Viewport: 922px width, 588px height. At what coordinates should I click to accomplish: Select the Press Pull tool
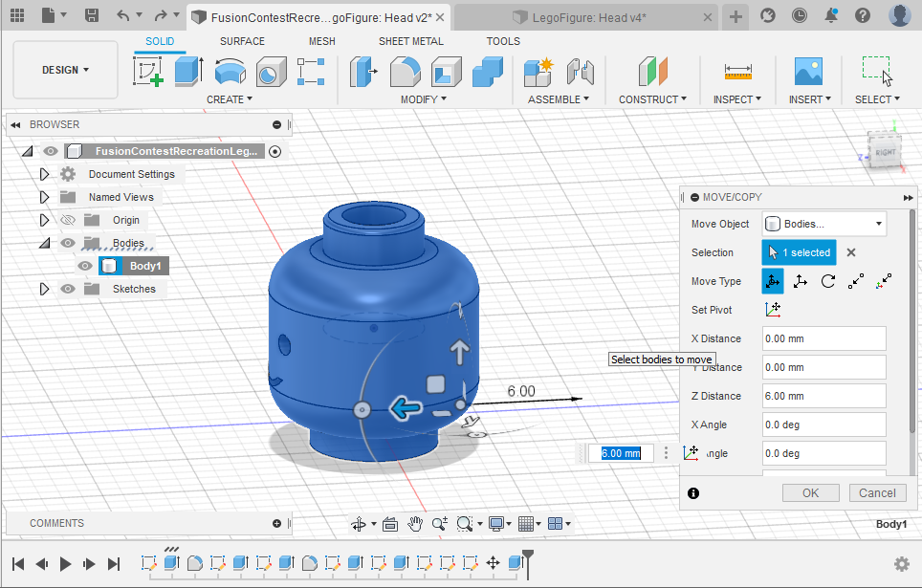[363, 72]
